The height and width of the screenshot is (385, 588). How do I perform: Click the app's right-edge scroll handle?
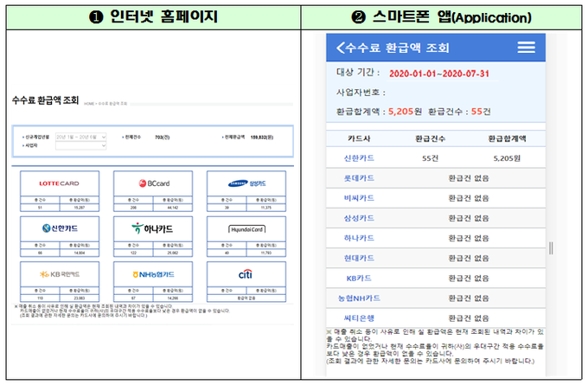[x=551, y=248]
